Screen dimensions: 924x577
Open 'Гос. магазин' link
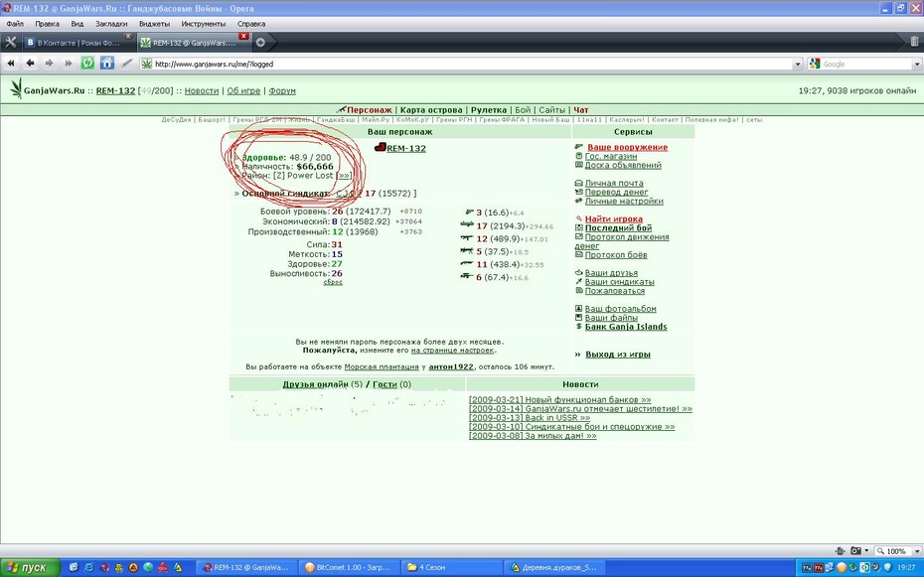click(611, 156)
